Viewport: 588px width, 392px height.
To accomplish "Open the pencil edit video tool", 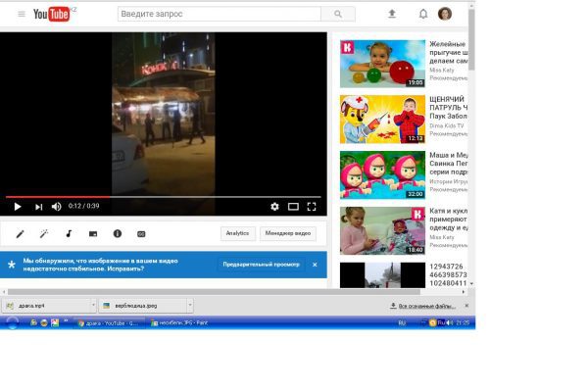I will (x=20, y=234).
